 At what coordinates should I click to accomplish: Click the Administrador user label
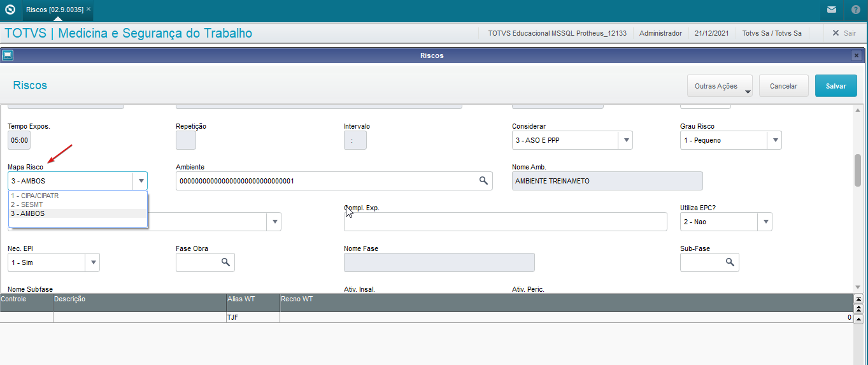(660, 33)
